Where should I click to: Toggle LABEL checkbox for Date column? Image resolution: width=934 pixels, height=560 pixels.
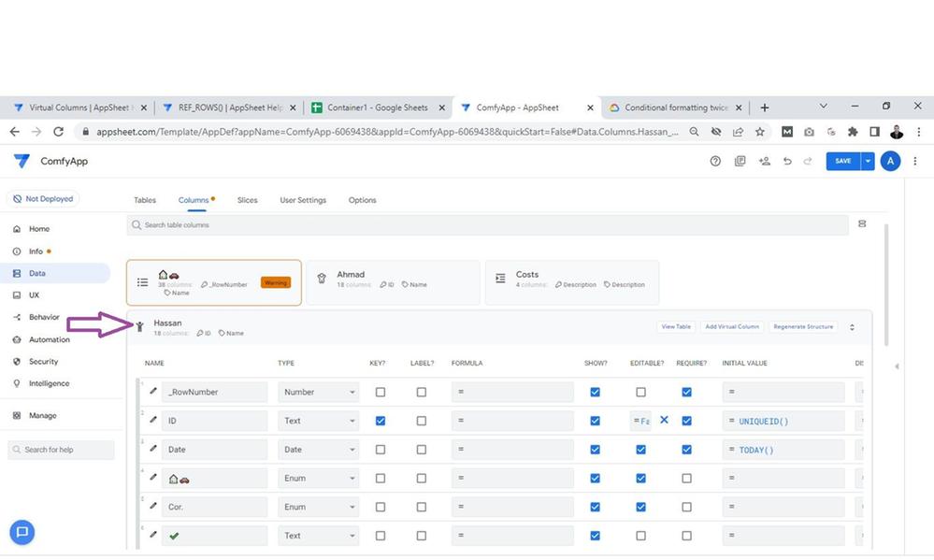(x=421, y=450)
